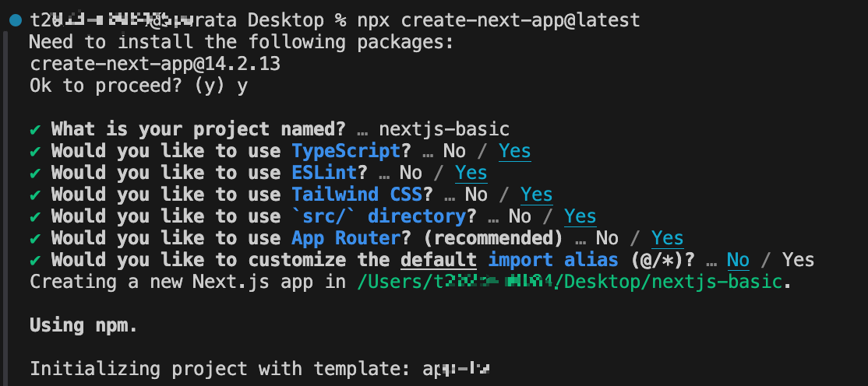This screenshot has width=868, height=386.
Task: Click the checkmark beside the import alias prompt
Action: [x=35, y=261]
